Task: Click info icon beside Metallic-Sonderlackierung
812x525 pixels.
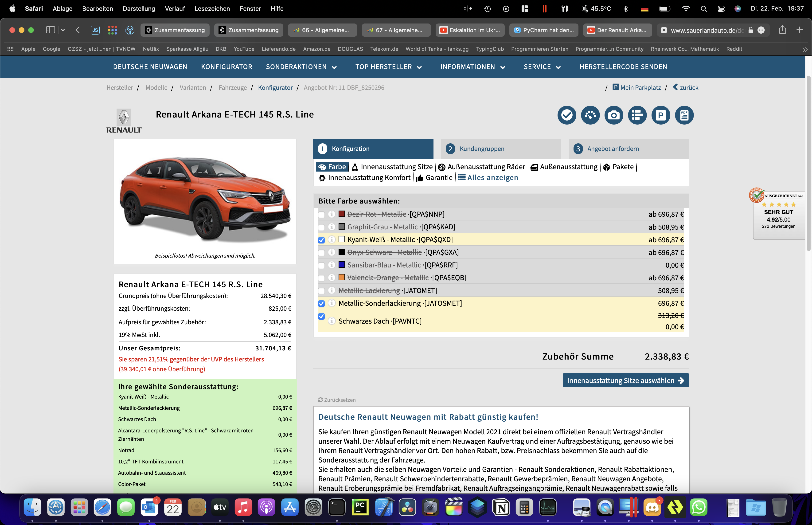Action: pyautogui.click(x=332, y=303)
